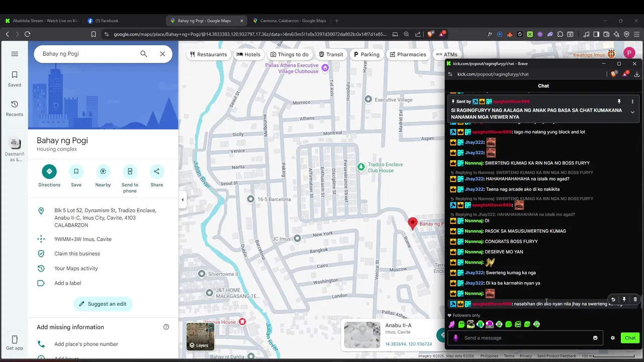Click the Tradizo Enclave Club House marker

[361, 166]
